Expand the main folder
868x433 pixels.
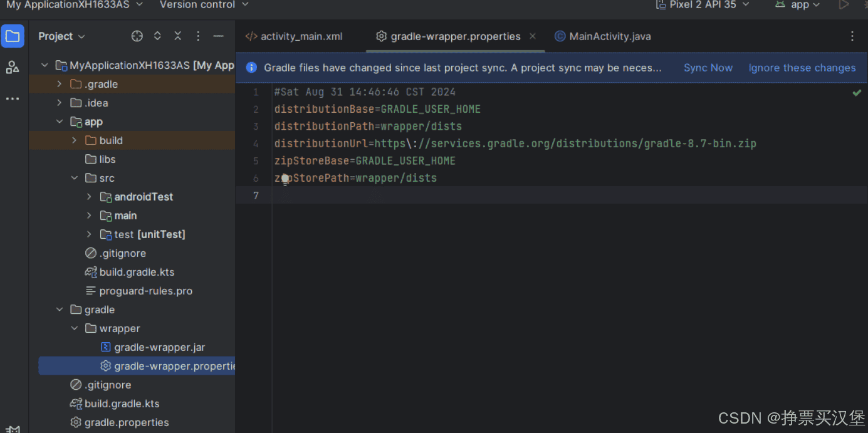tap(90, 216)
